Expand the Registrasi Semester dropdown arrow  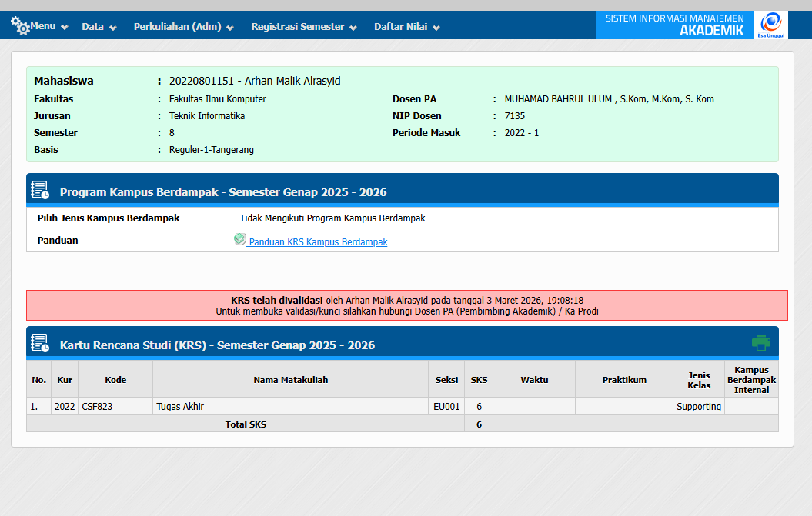[x=353, y=28]
